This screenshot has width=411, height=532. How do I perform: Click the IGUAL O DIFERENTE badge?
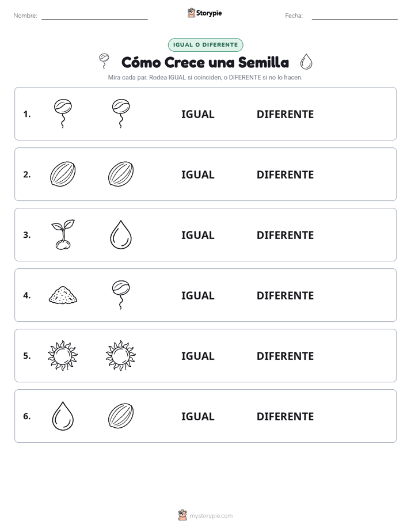(x=205, y=45)
